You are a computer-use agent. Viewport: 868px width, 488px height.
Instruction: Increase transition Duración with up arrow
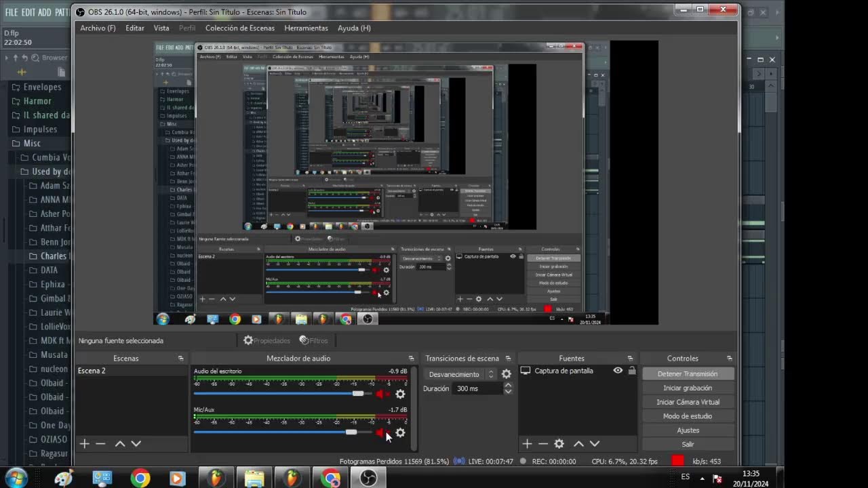coord(508,386)
